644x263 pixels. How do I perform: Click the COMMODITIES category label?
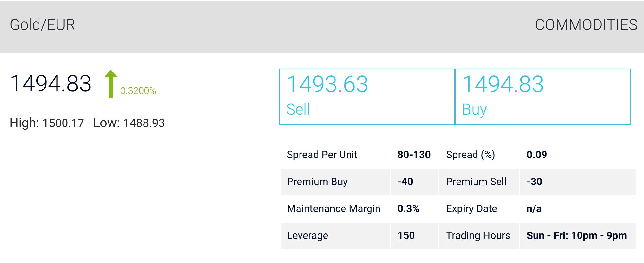click(x=586, y=25)
